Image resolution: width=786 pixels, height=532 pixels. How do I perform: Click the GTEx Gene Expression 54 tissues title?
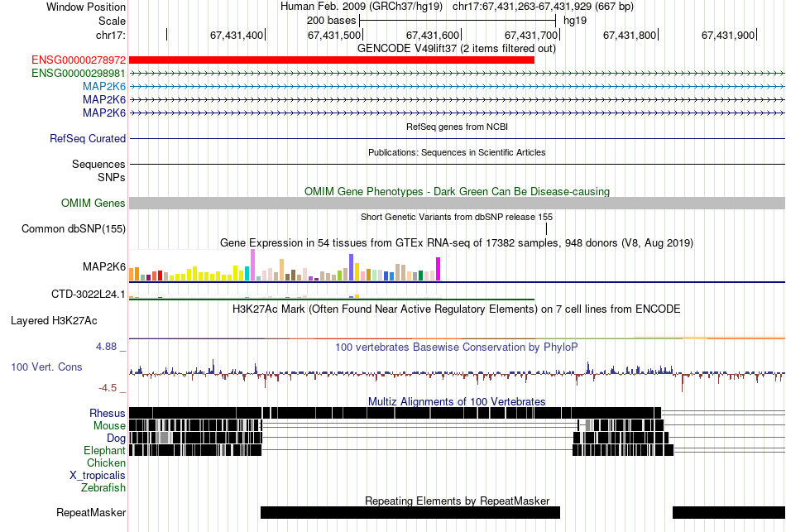457,242
